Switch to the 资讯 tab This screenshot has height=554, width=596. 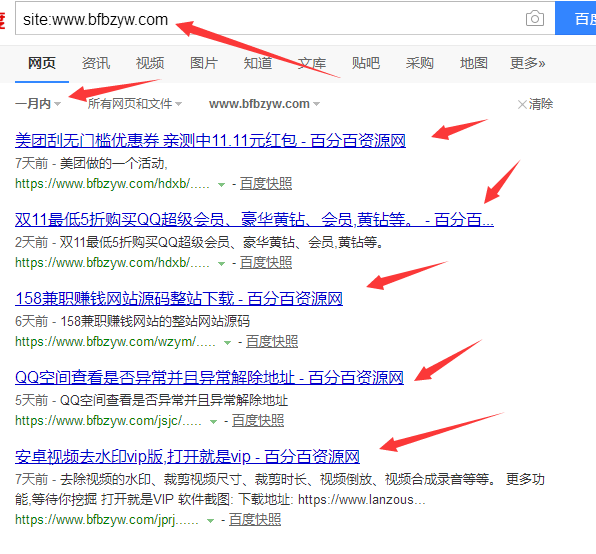96,63
